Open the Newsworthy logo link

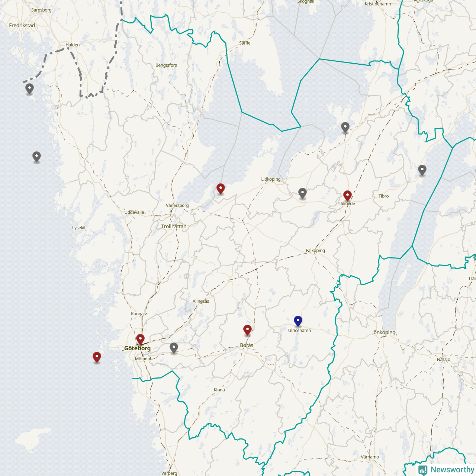pos(446,470)
